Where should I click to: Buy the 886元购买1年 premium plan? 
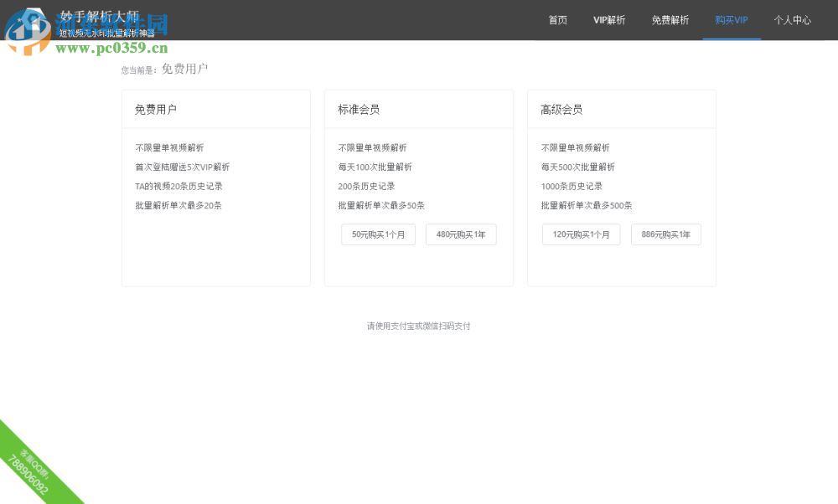665,234
